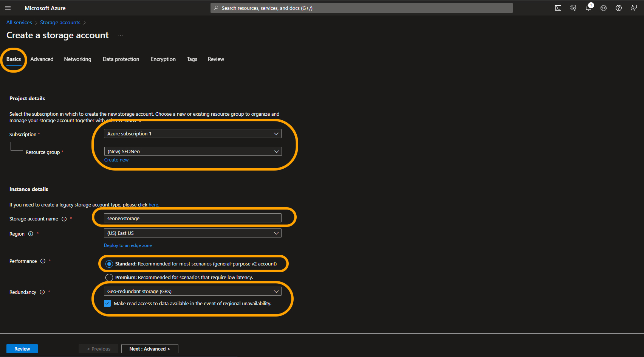This screenshot has height=357, width=644.
Task: Open the Redundancy dropdown showing GRS
Action: [x=193, y=291]
